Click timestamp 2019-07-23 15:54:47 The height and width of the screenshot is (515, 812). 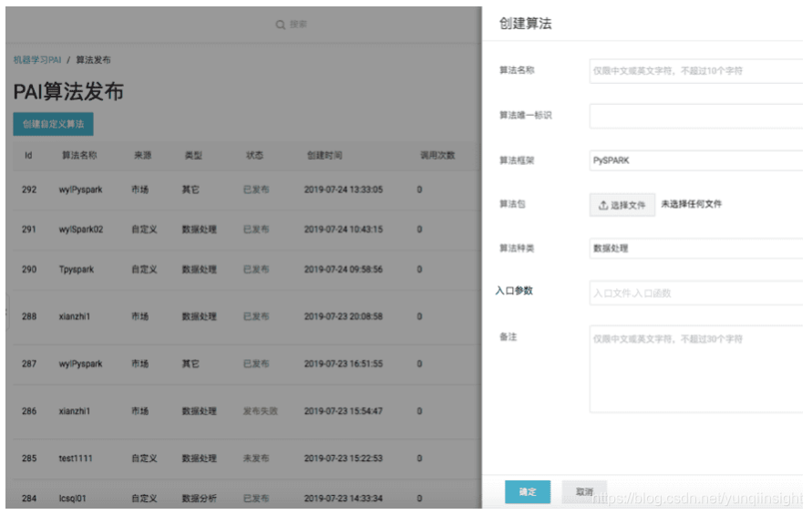[344, 411]
